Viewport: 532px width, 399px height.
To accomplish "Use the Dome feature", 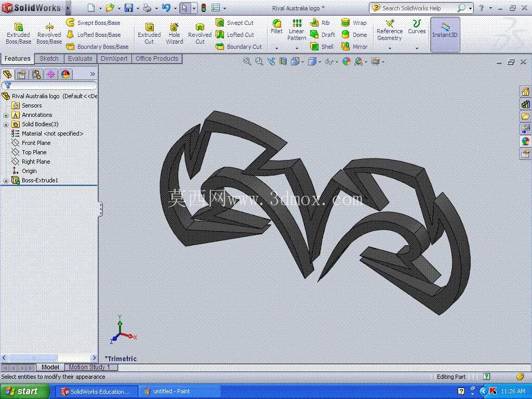I will click(x=354, y=35).
